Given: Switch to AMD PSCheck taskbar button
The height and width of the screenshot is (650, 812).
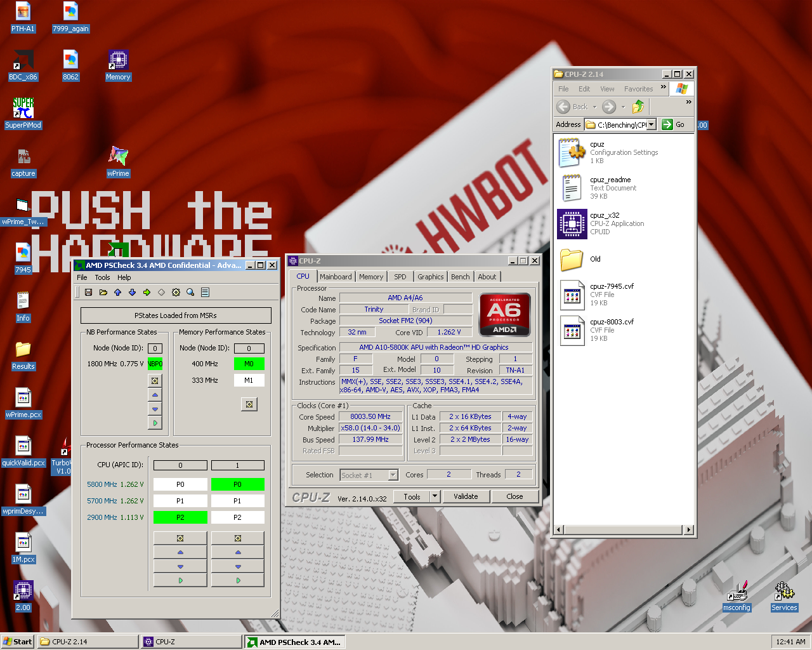Looking at the screenshot, I should [x=296, y=642].
